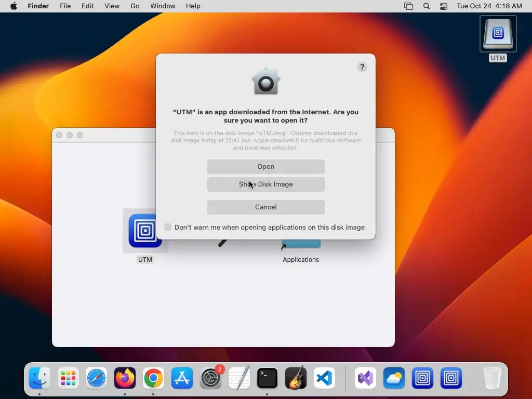
Task: Open Launchpad from the Dock
Action: [68, 378]
